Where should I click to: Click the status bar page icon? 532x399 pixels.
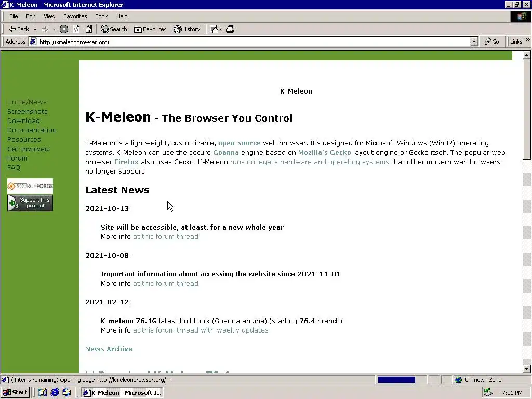click(5, 380)
